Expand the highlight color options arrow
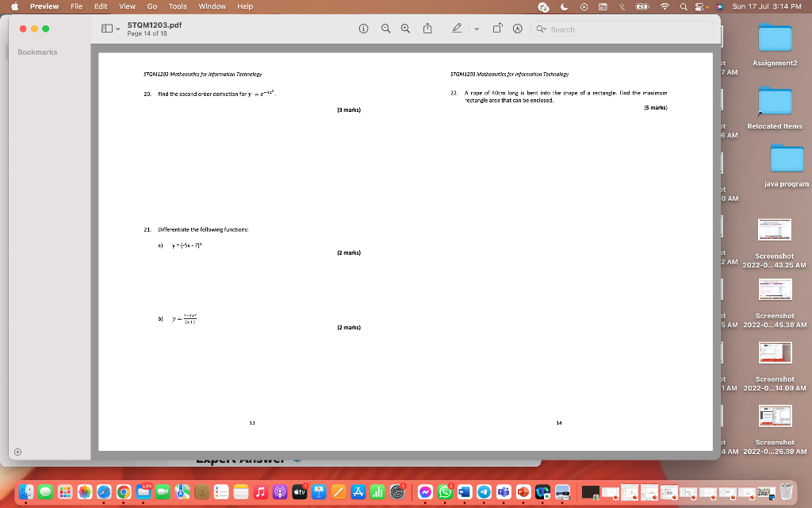This screenshot has height=508, width=812. pyautogui.click(x=477, y=29)
